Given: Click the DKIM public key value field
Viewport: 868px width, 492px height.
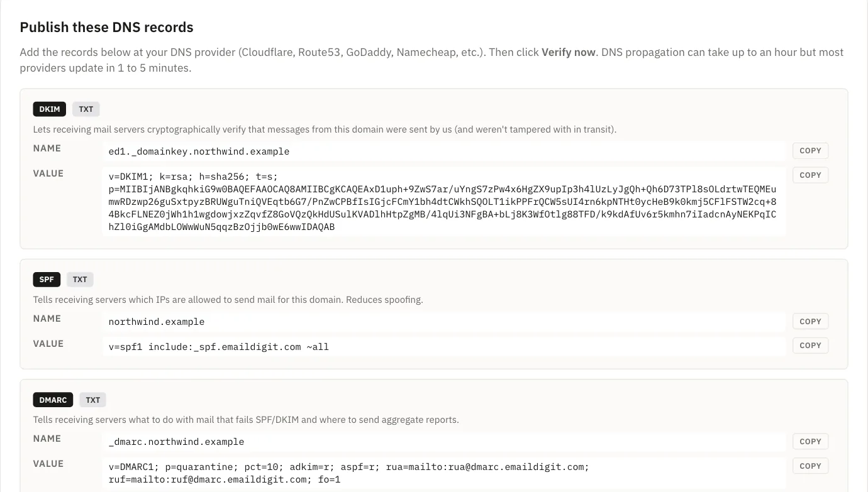Looking at the screenshot, I should click(x=444, y=202).
